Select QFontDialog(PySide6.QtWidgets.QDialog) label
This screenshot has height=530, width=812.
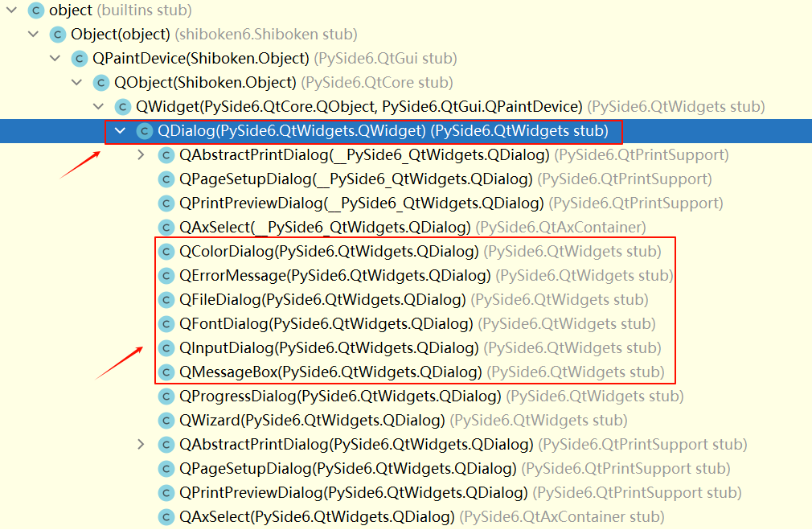pyautogui.click(x=326, y=324)
